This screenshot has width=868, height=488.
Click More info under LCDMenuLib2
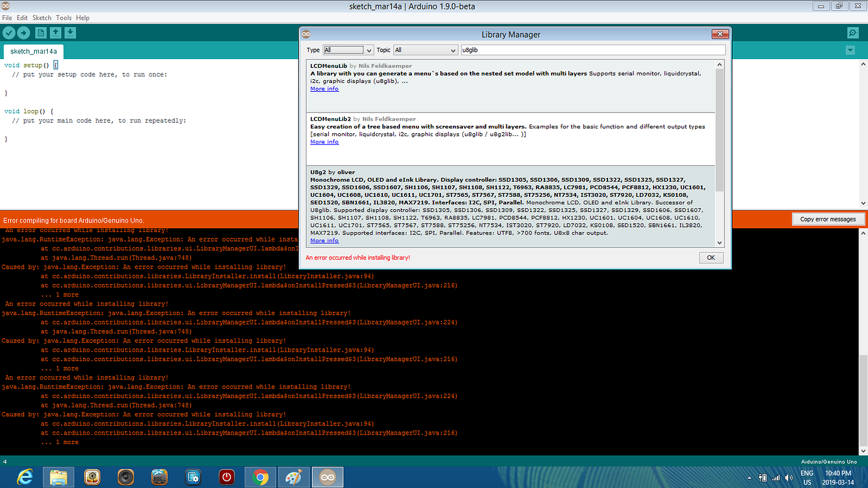coord(323,141)
